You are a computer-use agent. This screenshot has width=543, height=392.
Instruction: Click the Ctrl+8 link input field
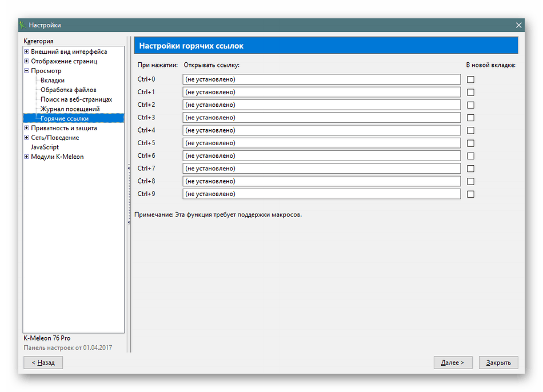pyautogui.click(x=321, y=181)
